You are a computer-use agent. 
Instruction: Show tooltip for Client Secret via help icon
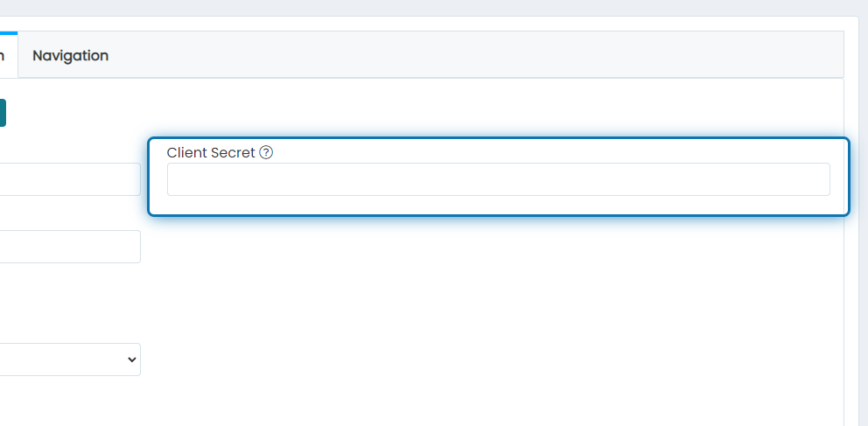click(x=266, y=152)
